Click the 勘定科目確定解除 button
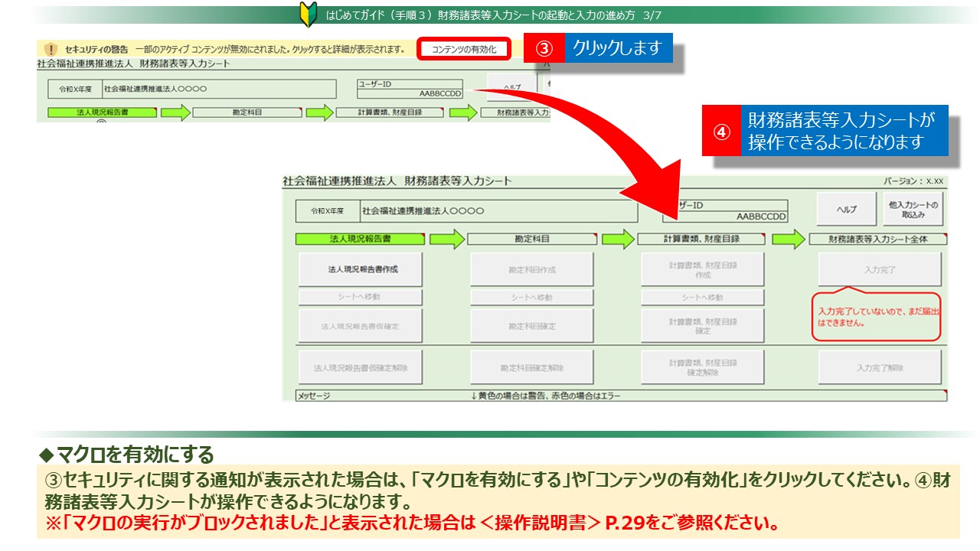The width and height of the screenshot is (980, 551). click(531, 368)
